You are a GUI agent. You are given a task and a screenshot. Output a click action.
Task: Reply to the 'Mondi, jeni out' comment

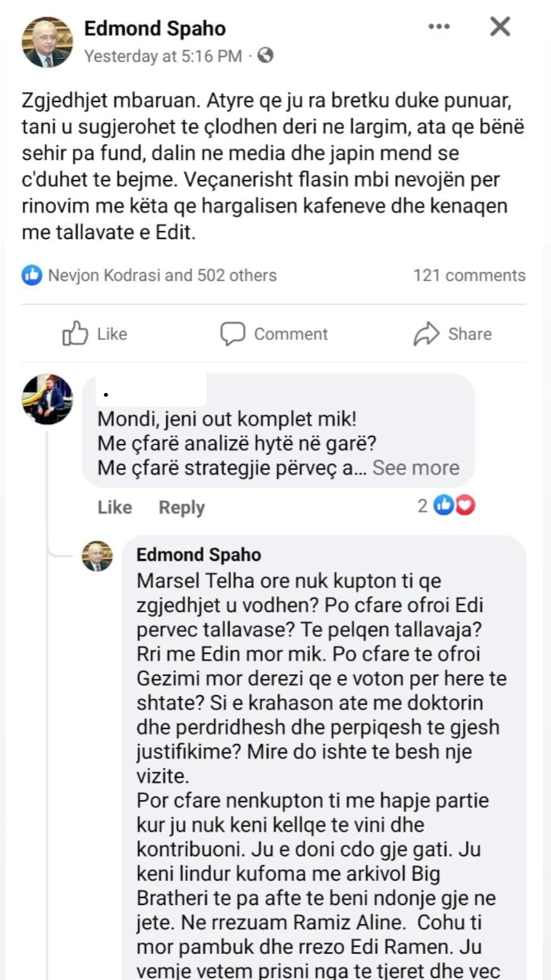182,507
